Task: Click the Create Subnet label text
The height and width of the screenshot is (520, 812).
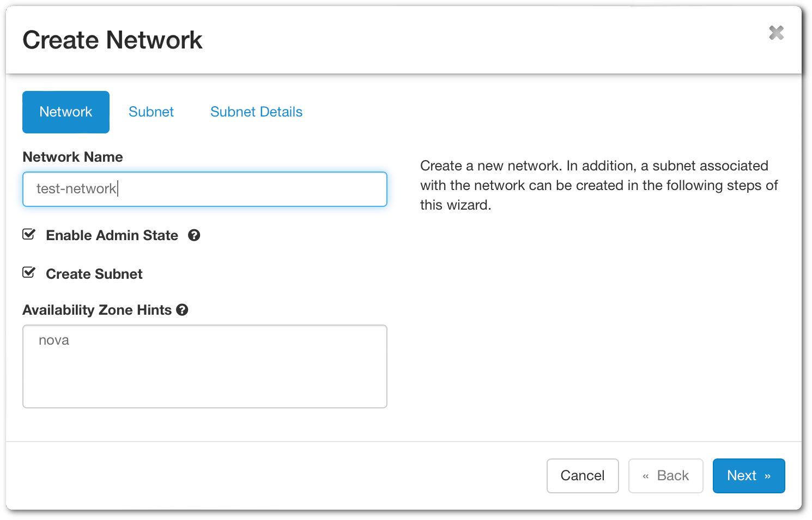Action: pos(94,274)
